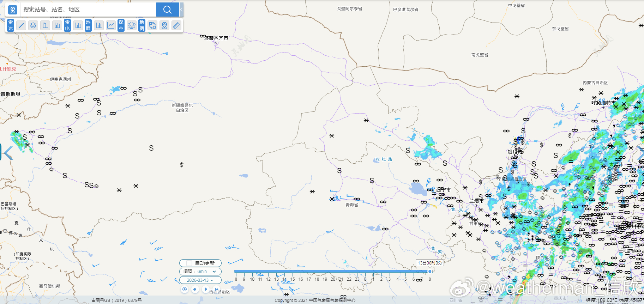Focus the station search input field
Viewport: 644px width, 304px height.
pos(88,10)
